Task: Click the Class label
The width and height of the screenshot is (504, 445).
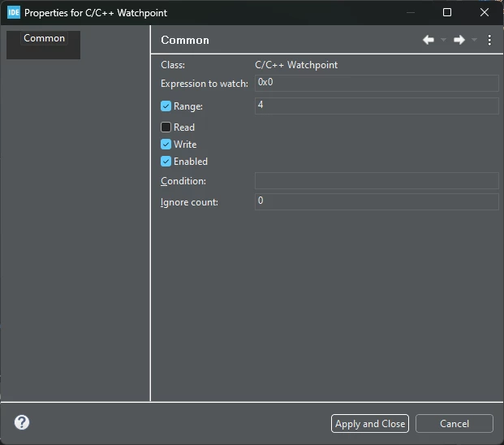Action: 173,65
